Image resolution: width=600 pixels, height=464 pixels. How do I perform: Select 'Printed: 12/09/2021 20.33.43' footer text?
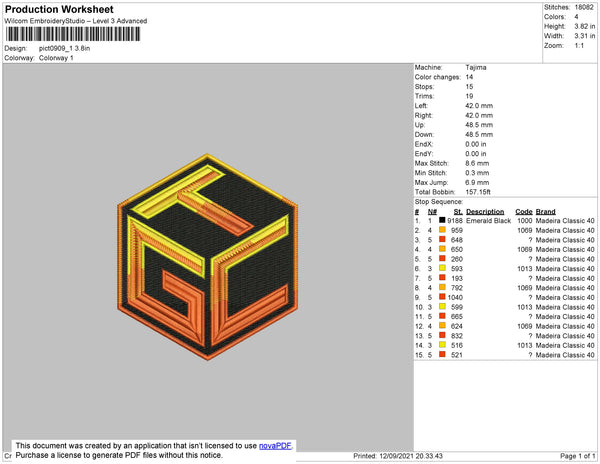coord(398,456)
